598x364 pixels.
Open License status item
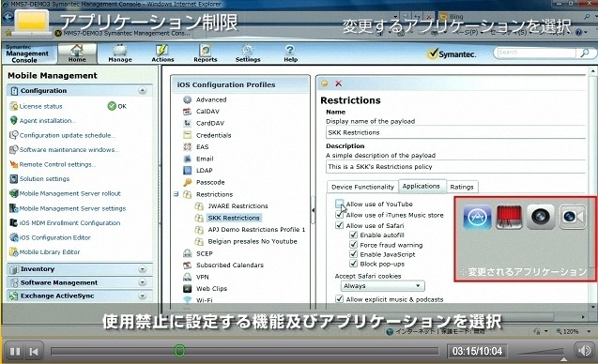point(40,106)
